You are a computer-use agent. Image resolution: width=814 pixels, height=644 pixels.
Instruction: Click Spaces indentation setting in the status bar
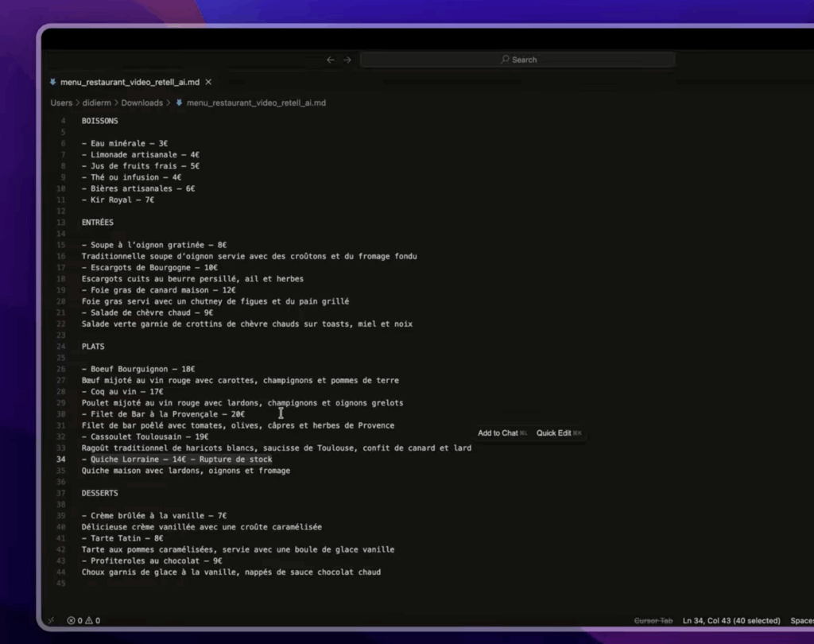801,620
